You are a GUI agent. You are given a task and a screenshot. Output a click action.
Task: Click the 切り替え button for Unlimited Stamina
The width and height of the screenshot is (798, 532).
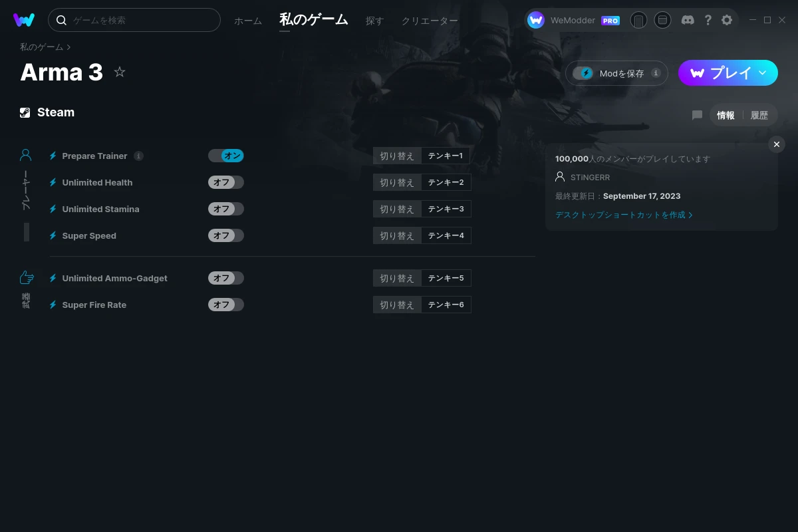tap(397, 209)
